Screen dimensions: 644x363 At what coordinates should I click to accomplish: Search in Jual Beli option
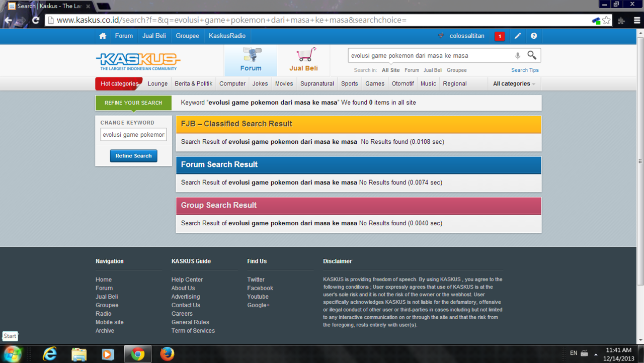pos(433,70)
